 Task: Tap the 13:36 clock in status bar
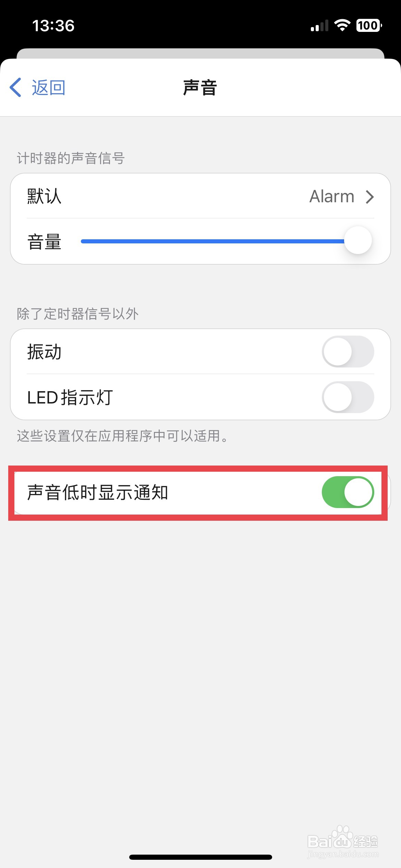53,26
